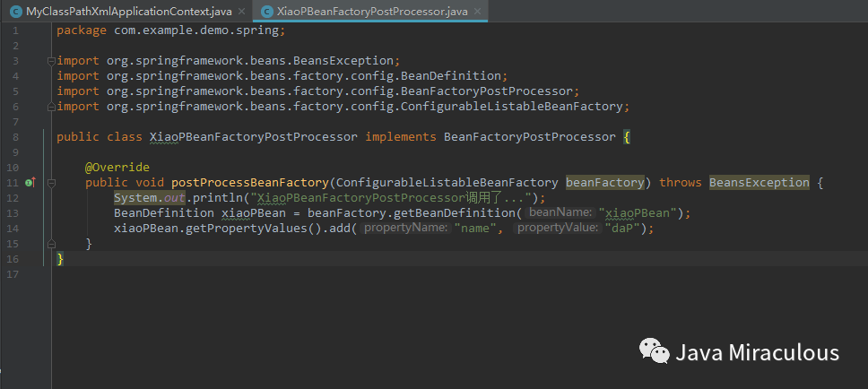Viewport: 868px width, 389px height.
Task: Click class icon on MyClassPathXmlApplicationContext tab
Action: tap(16, 12)
